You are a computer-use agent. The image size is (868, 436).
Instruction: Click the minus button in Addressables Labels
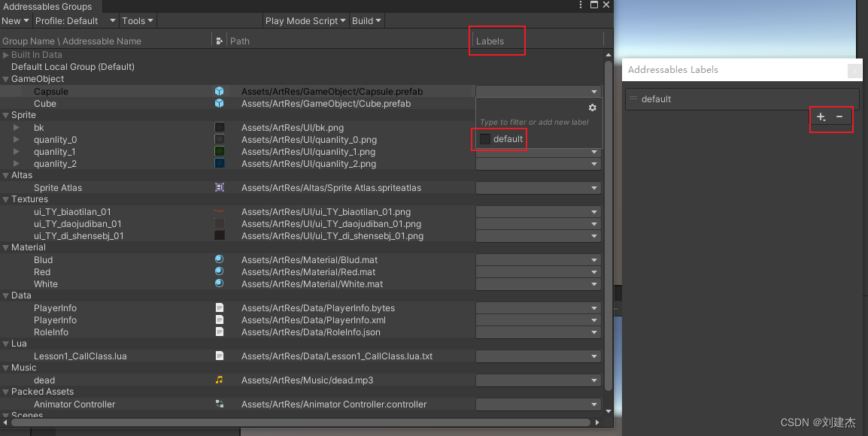pos(839,117)
